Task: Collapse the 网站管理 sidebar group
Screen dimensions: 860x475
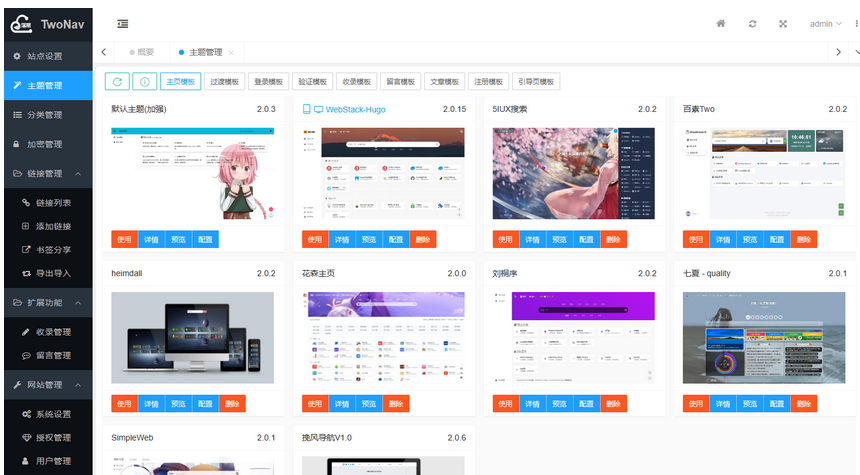Action: click(x=48, y=385)
